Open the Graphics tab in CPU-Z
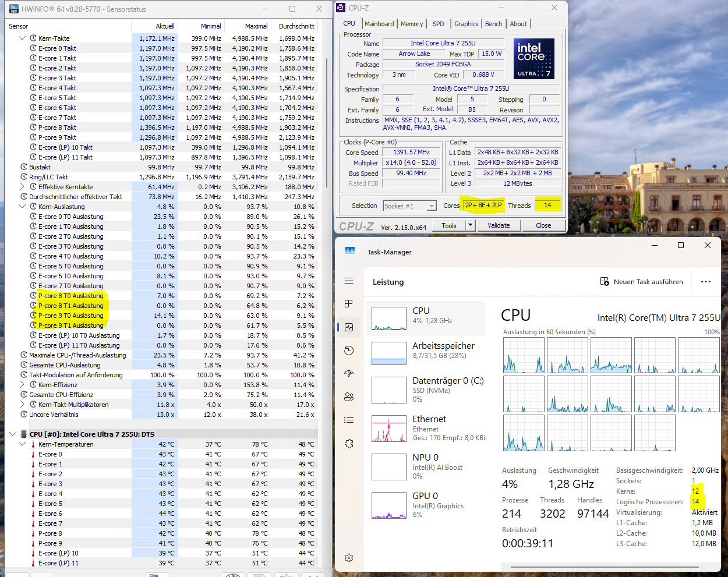This screenshot has height=577, width=728. point(467,24)
